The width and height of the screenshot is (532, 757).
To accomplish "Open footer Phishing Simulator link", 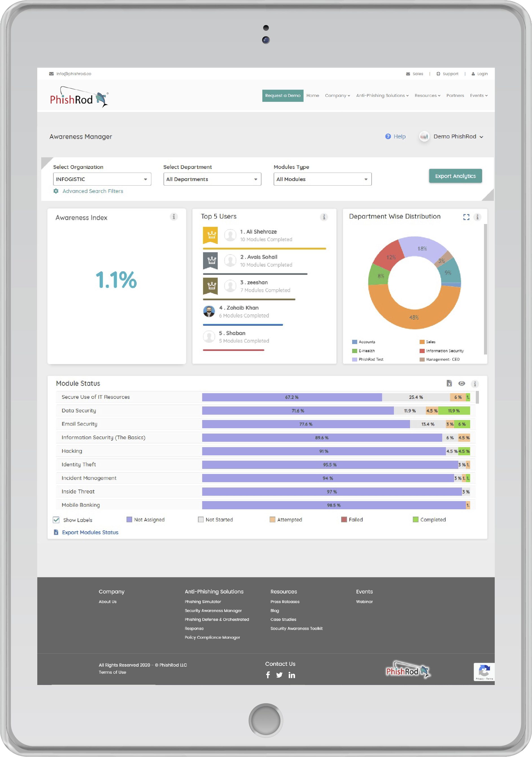I will (x=203, y=602).
